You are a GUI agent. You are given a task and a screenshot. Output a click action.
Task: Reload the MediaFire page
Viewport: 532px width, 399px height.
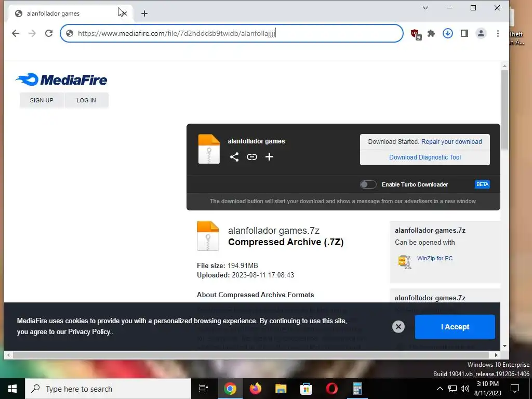point(49,33)
